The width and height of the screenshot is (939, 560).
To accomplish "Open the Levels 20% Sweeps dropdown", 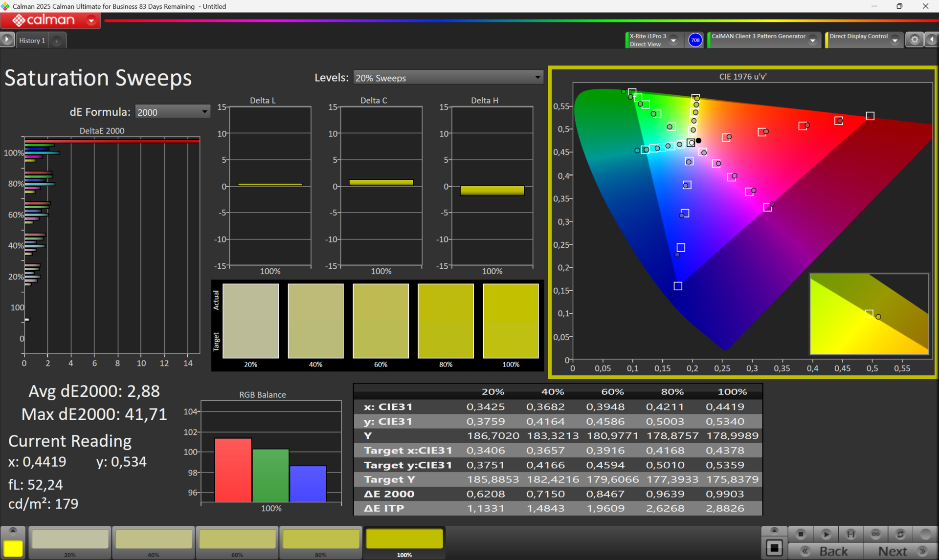I will click(447, 78).
